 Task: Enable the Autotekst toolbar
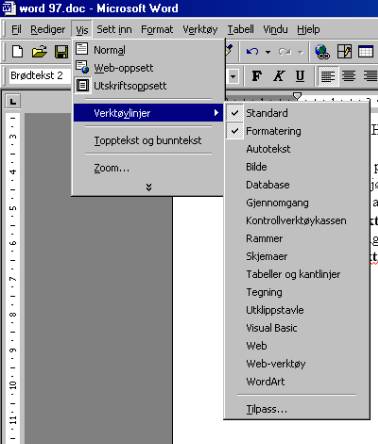(297, 149)
